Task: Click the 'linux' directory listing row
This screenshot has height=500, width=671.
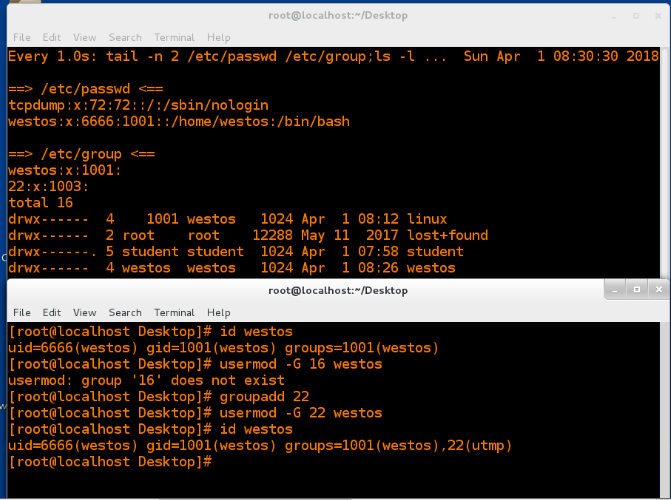Action: pyautogui.click(x=228, y=219)
